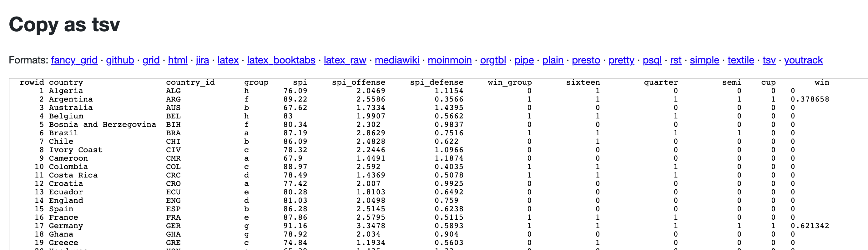868x250 pixels.
Task: Switch to mediawiki format
Action: [397, 60]
